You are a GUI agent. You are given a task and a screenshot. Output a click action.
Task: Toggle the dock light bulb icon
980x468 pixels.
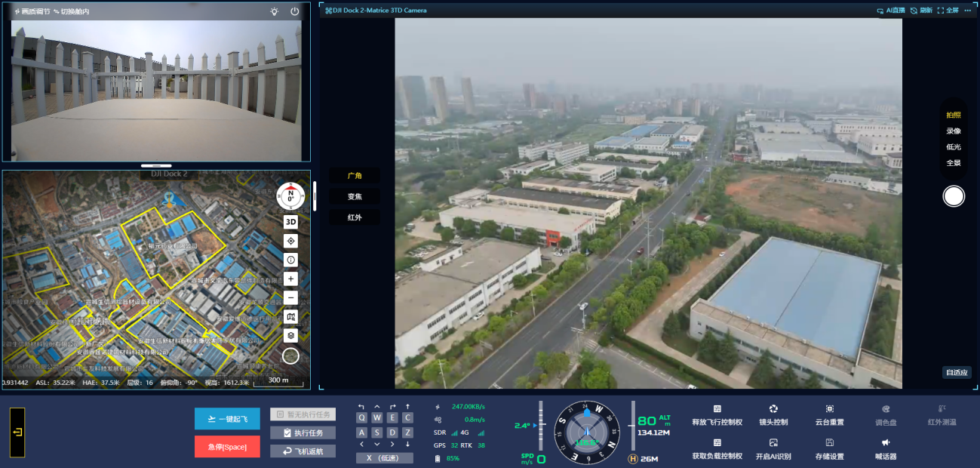click(x=274, y=11)
